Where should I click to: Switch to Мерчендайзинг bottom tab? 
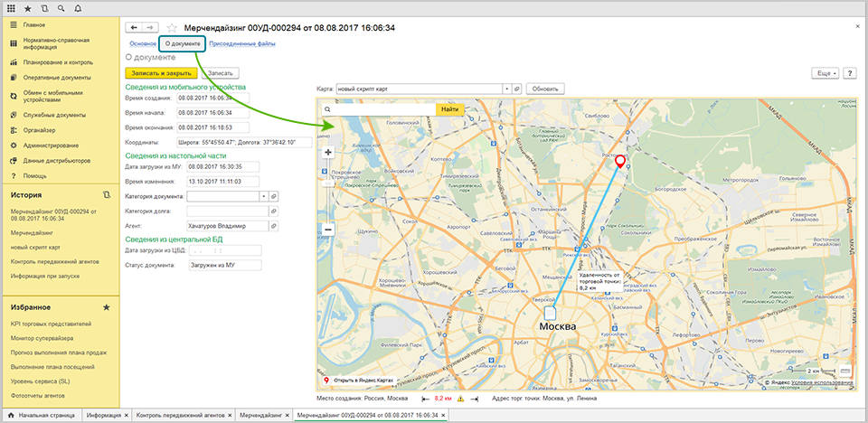pos(262,415)
